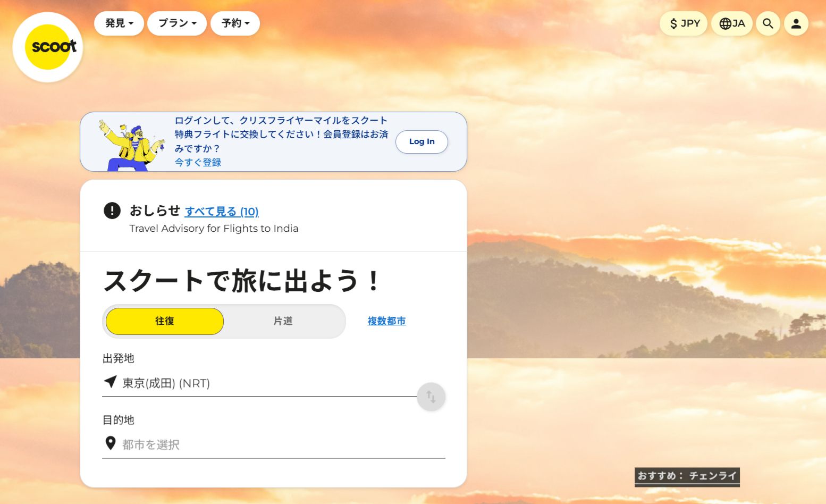Click the Scoot logo

(48, 47)
